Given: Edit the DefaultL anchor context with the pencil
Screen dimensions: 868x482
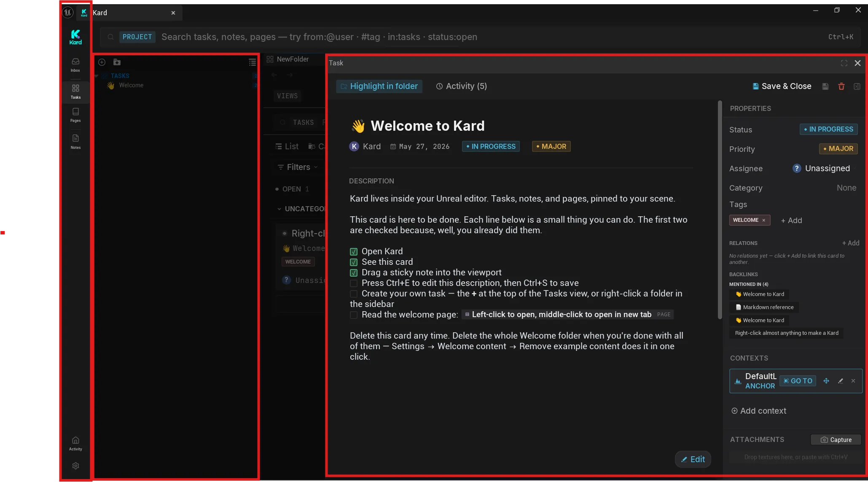Looking at the screenshot, I should (x=840, y=381).
